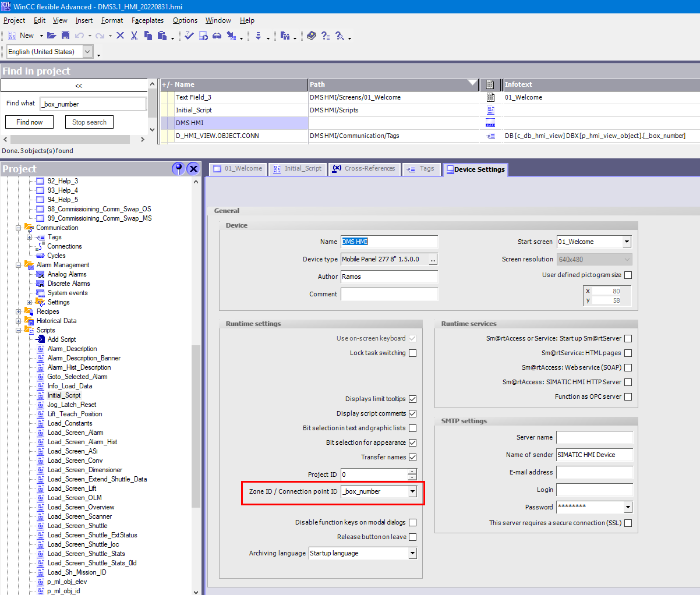Click the Save project disk icon

pyautogui.click(x=65, y=36)
